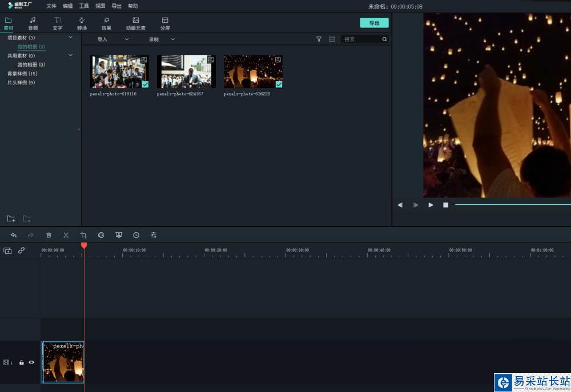Click timeline ruler at 00:00:30:00
Image resolution: width=571 pixels, height=392 pixels.
coord(297,250)
